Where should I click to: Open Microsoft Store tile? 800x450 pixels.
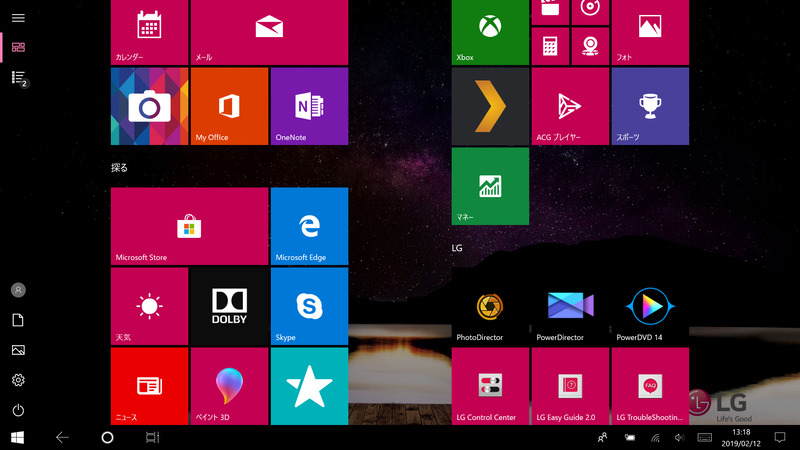[189, 226]
